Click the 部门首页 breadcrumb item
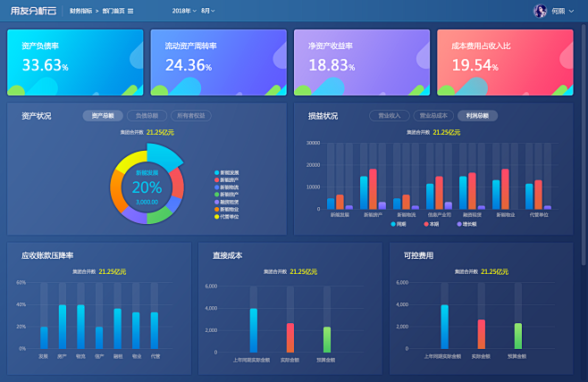588x382 pixels. point(113,11)
